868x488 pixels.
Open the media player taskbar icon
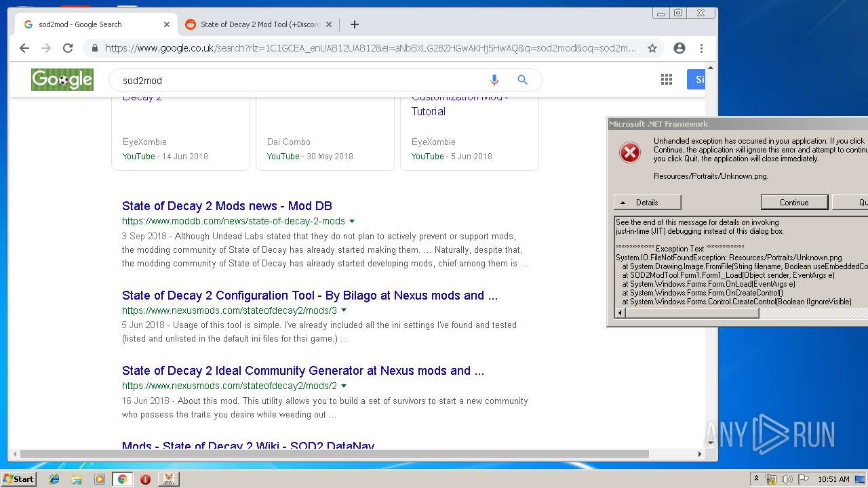(100, 479)
